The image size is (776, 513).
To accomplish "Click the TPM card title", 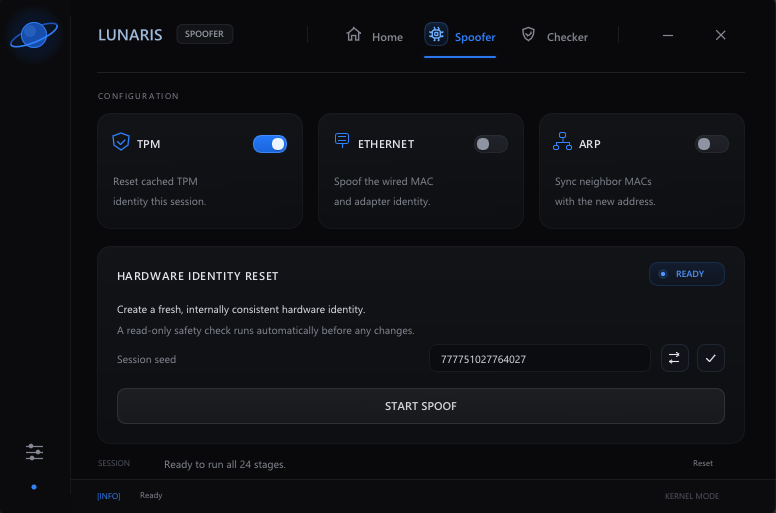I will 148,144.
